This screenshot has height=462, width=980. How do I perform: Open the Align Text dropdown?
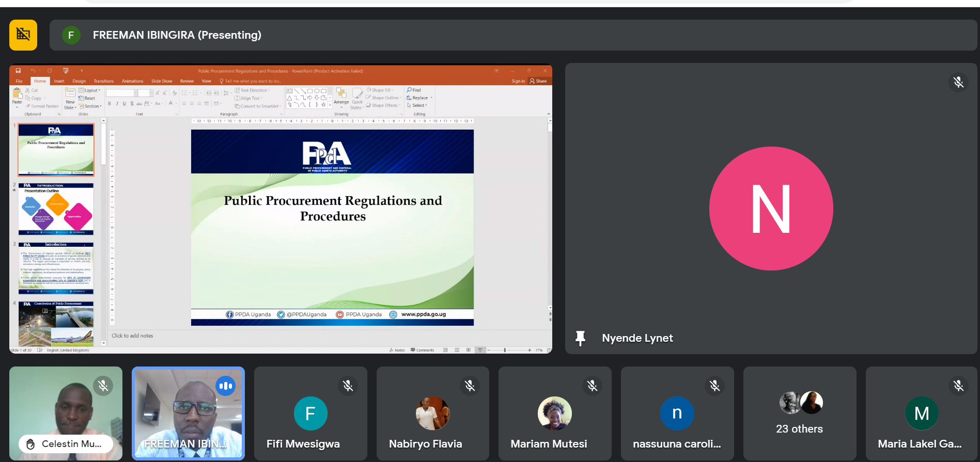click(x=248, y=98)
